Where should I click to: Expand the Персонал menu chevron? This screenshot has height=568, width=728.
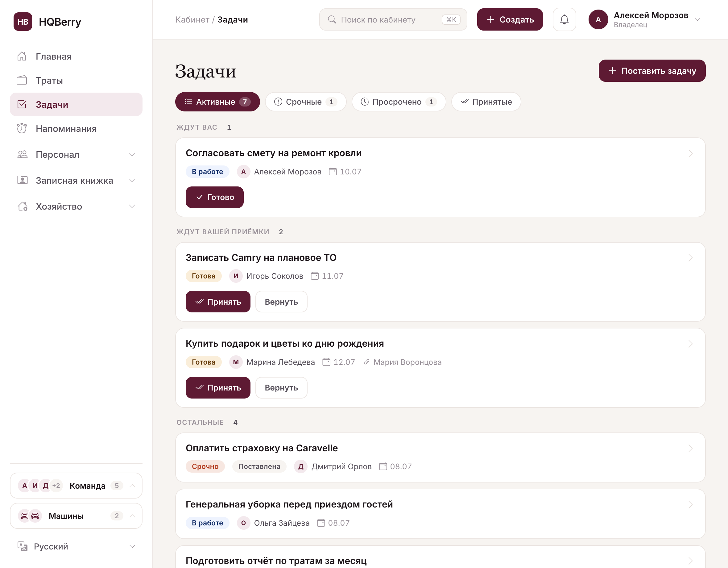[x=132, y=154]
